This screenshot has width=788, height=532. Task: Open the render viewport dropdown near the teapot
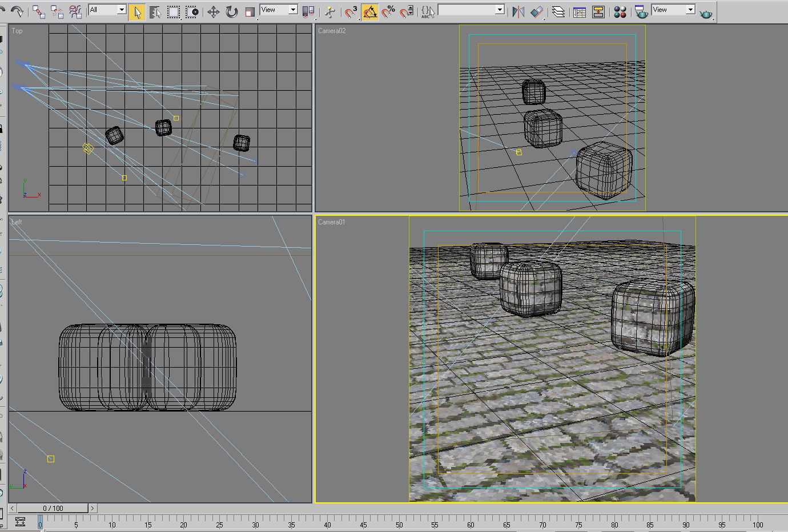[x=673, y=10]
